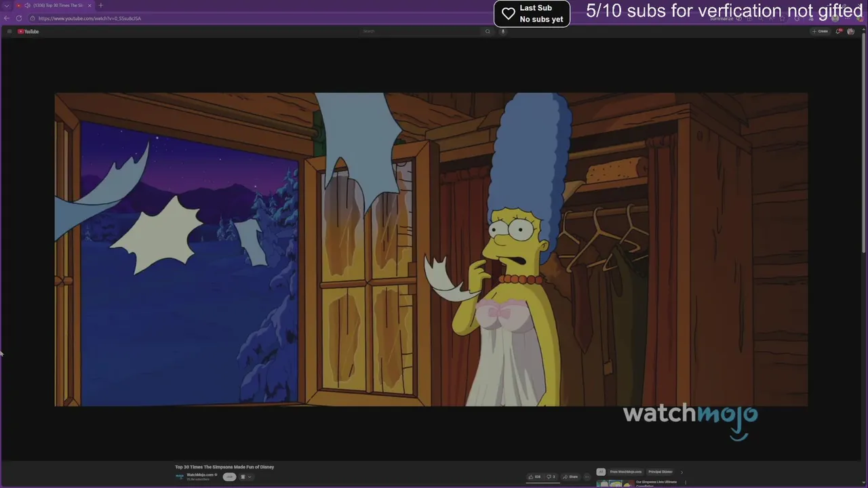The width and height of the screenshot is (868, 488).
Task: Open the Create upload button
Action: [x=820, y=31]
